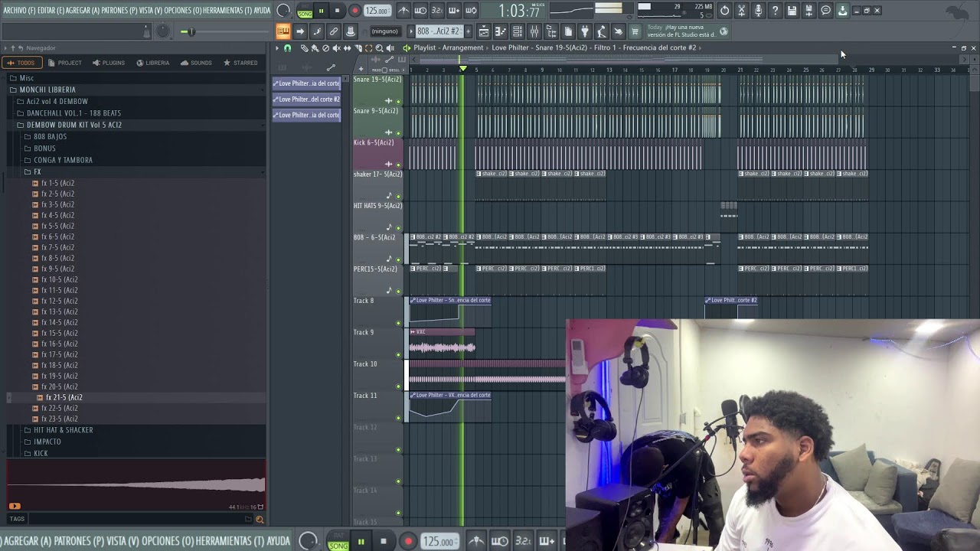Viewport: 980px width, 551px height.
Task: Open the (ninguno) snap selector dropdown
Action: pos(384,31)
